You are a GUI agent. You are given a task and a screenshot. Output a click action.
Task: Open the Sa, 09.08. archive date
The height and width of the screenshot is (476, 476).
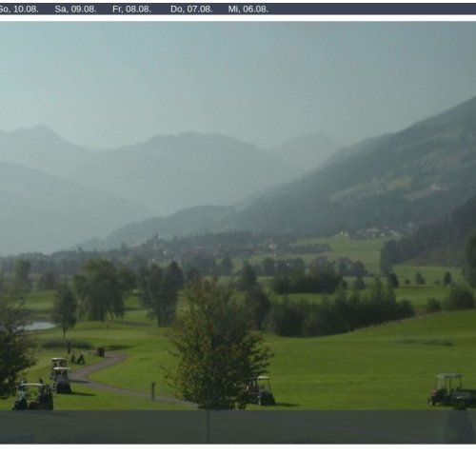point(75,10)
